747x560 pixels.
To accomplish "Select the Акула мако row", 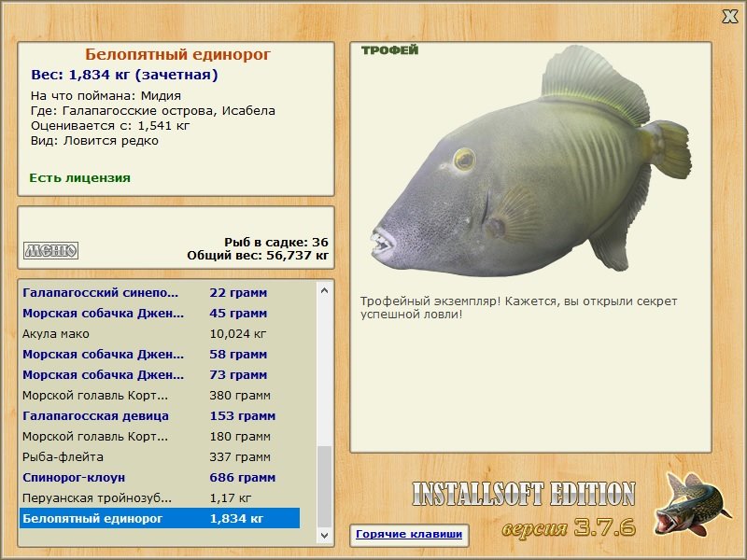I will point(160,334).
